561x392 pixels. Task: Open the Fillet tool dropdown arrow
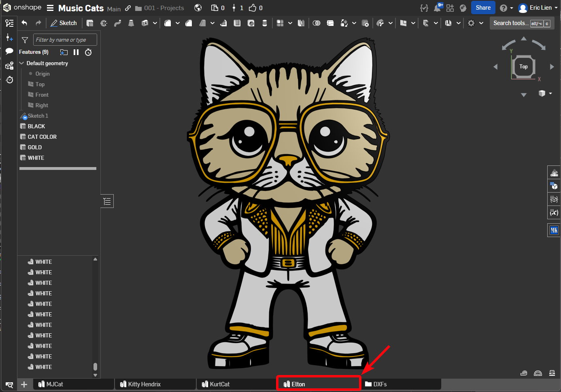point(178,23)
